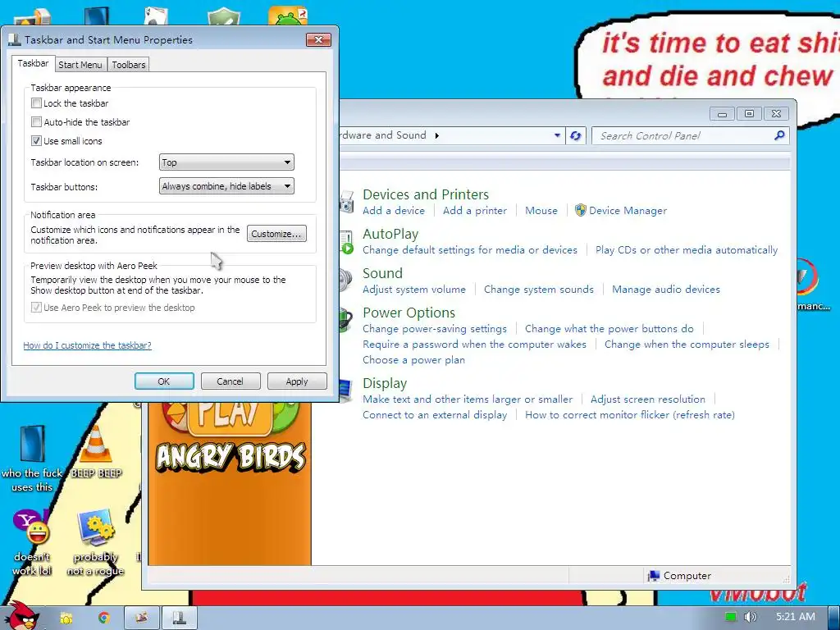840x630 pixels.
Task: Open Adjust screen resolution link
Action: 648,399
